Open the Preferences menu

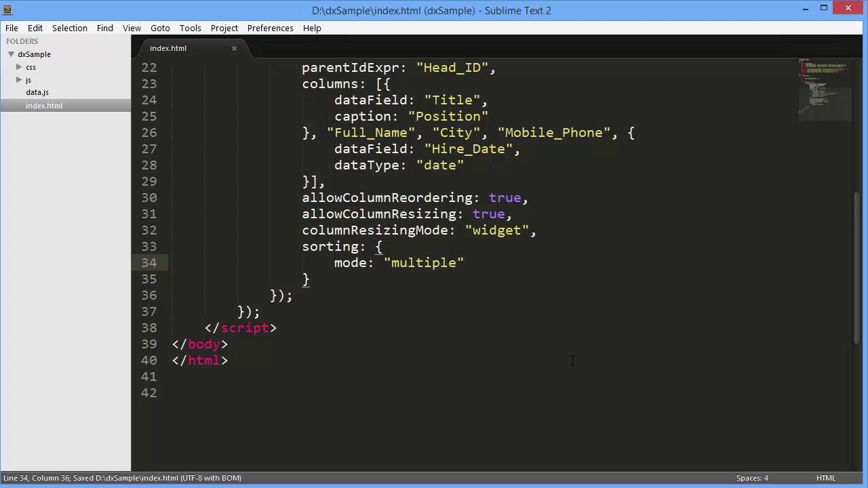coord(270,28)
